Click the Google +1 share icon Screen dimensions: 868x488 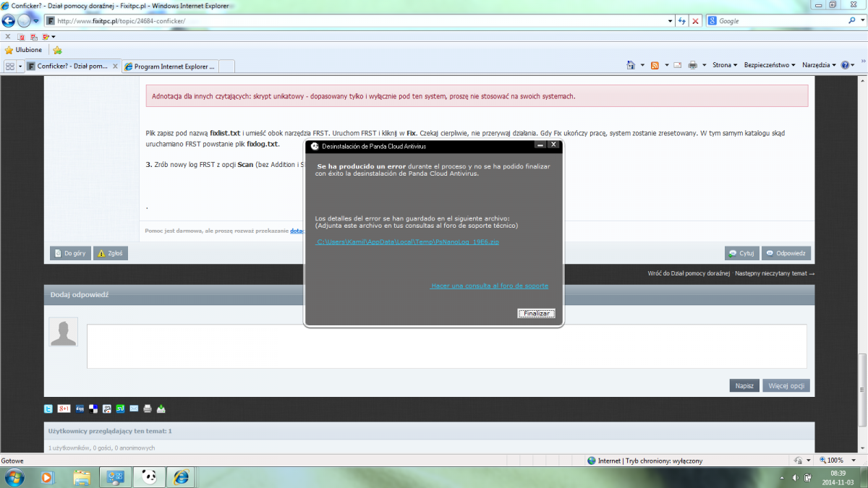pos(64,408)
